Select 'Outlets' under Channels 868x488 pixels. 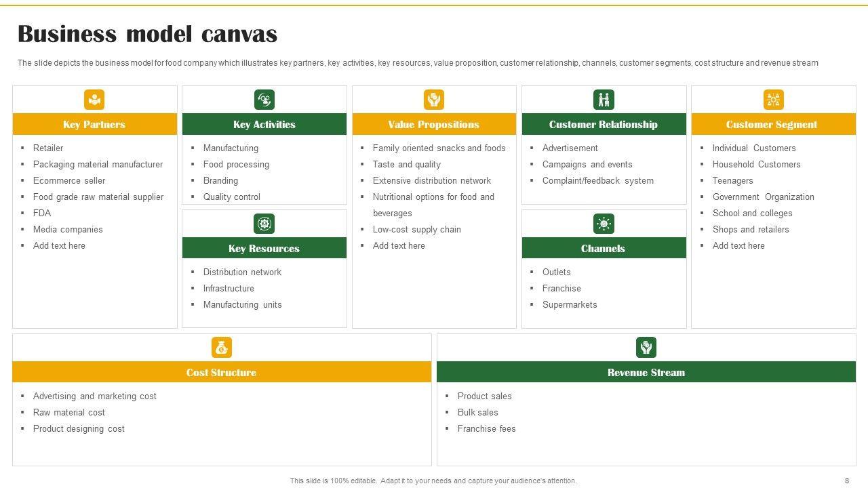pyautogui.click(x=557, y=272)
